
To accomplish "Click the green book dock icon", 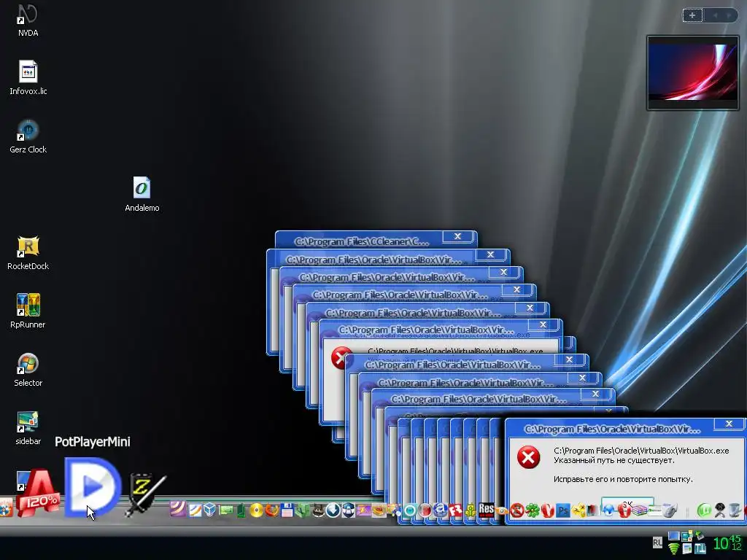I will click(241, 510).
